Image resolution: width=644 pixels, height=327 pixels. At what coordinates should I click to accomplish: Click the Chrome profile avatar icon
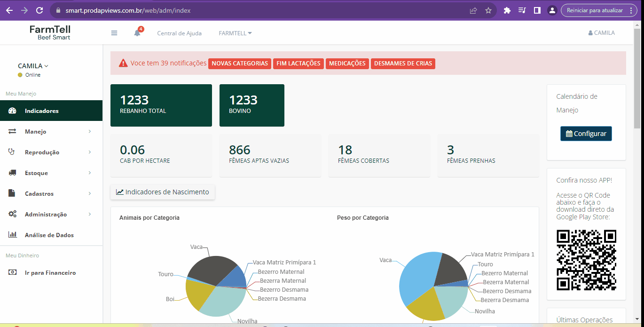coord(552,10)
